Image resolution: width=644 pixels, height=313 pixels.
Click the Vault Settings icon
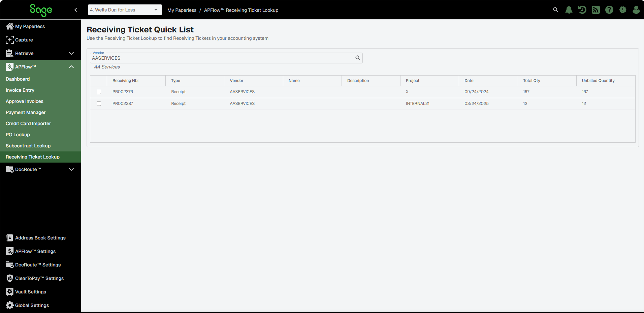[10, 292]
